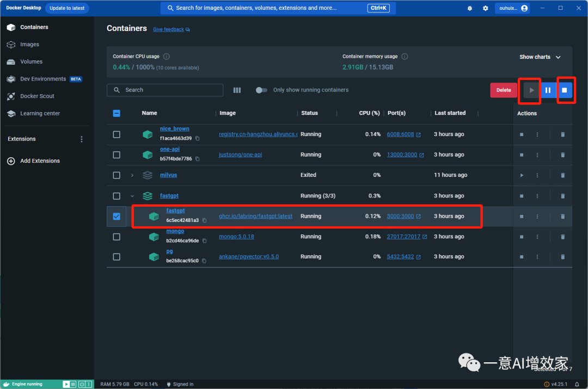Open the milvus stack link
Viewport: 588px width, 389px height.
tap(168, 175)
